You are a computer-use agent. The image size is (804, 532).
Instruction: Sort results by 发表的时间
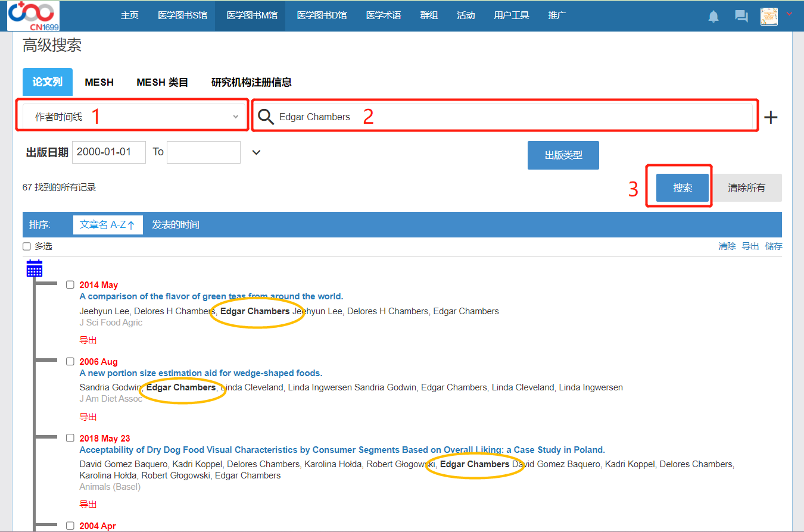point(175,225)
